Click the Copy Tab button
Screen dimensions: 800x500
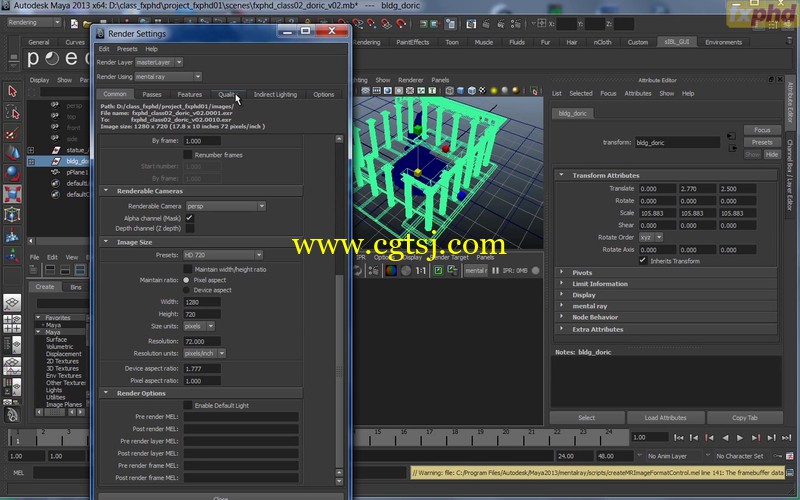pyautogui.click(x=744, y=417)
